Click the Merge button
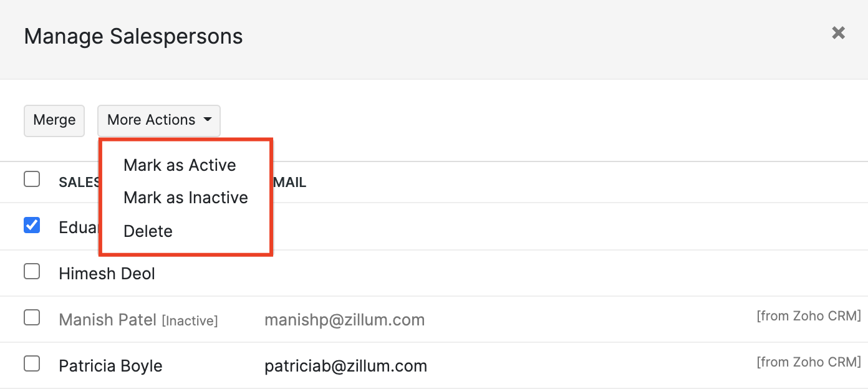Viewport: 868px width, 389px height. click(54, 120)
